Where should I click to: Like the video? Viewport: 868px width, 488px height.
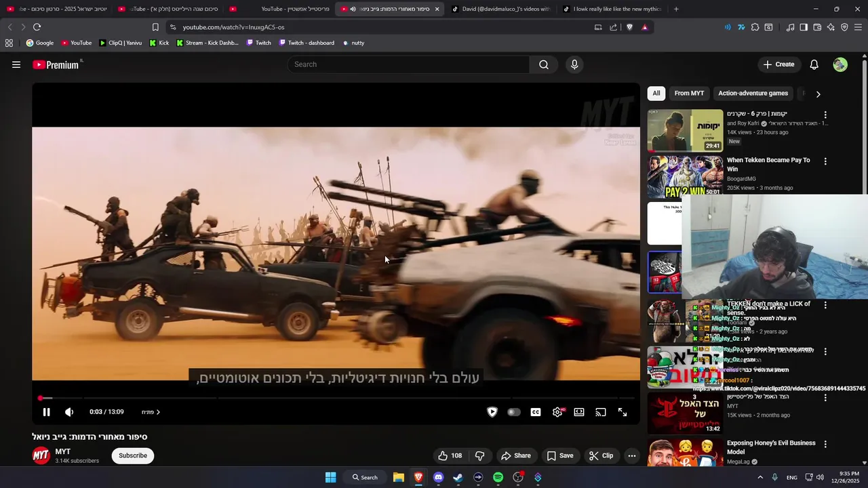pyautogui.click(x=450, y=455)
